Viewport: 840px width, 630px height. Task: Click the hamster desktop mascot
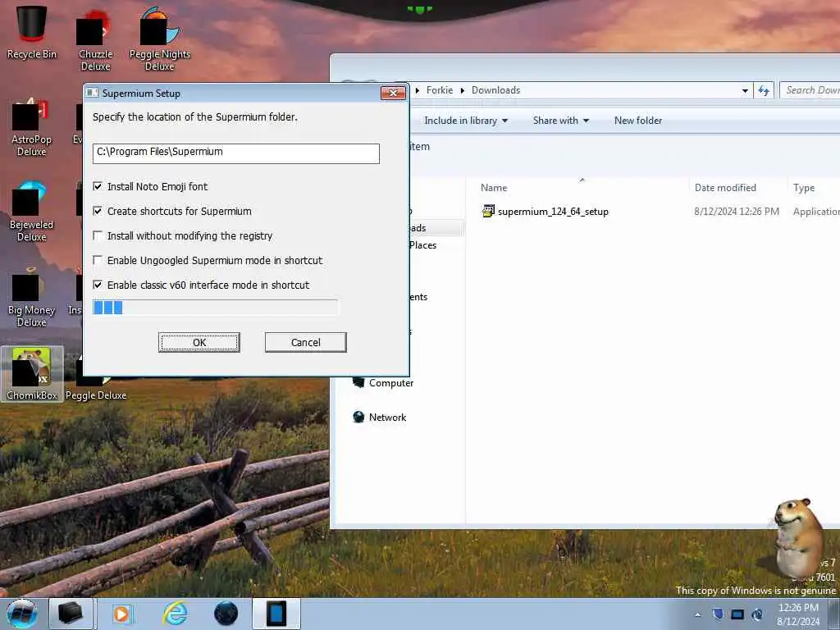[x=798, y=537]
